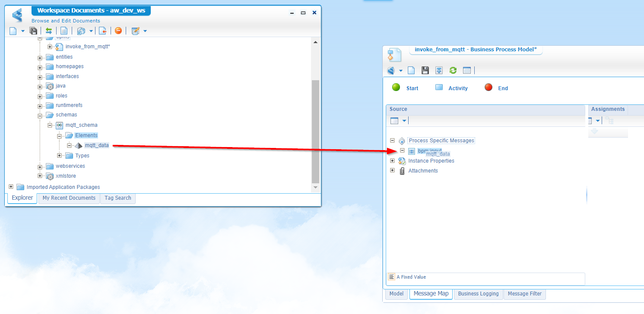
Task: Expand the Types folder
Action: [x=60, y=155]
